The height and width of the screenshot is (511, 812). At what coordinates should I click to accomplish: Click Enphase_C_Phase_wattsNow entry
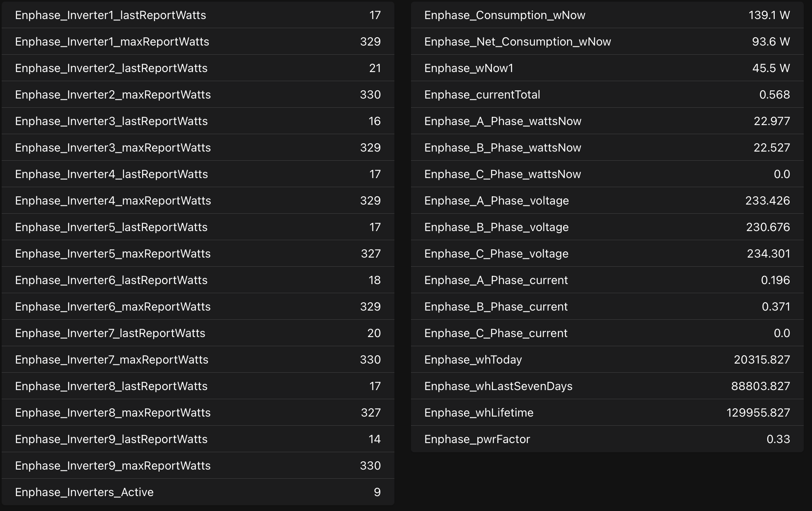tap(607, 174)
